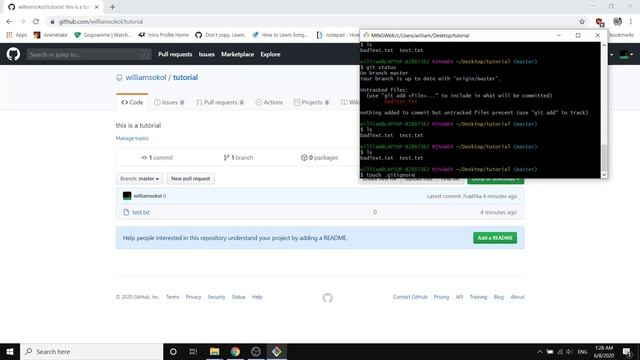Open the Training footer link
Viewport: 640px width, 360px height.
(478, 297)
